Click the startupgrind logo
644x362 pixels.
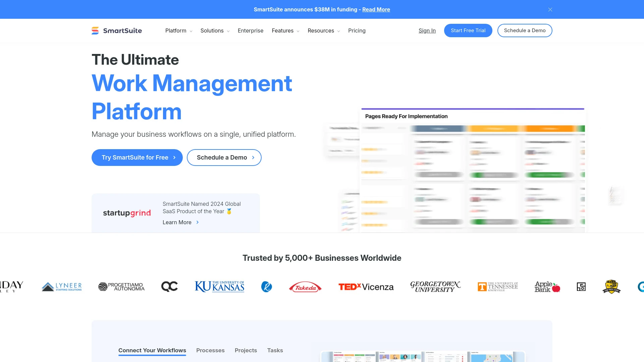[127, 213]
